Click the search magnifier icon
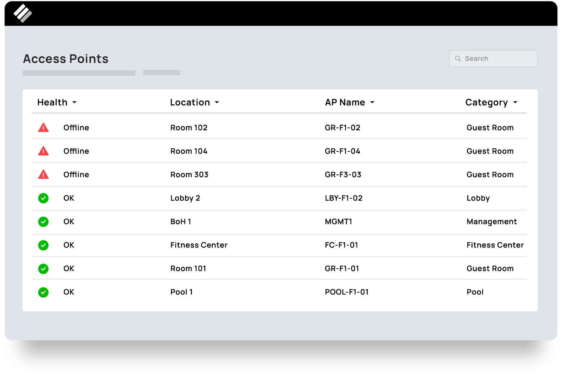 pyautogui.click(x=458, y=59)
